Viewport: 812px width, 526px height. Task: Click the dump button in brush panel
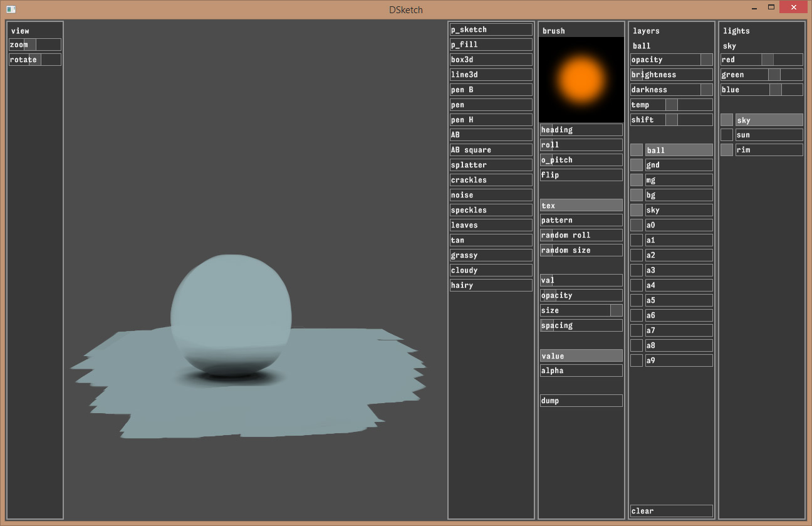point(581,401)
